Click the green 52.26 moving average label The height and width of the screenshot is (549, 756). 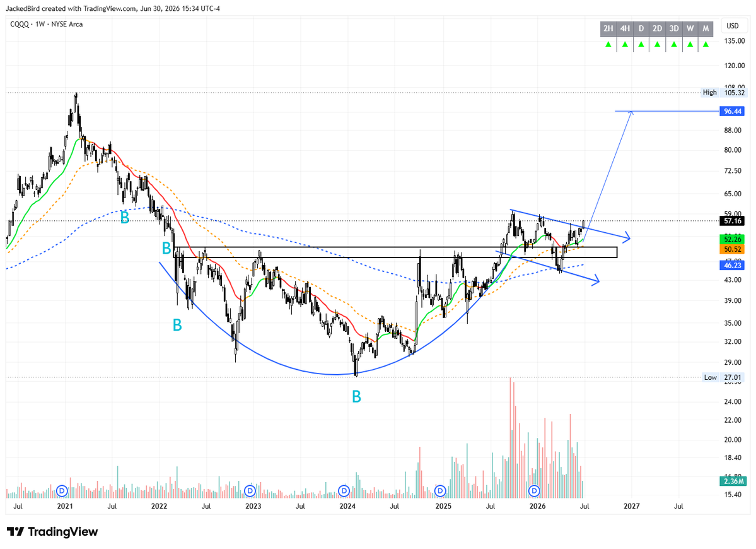coord(733,239)
